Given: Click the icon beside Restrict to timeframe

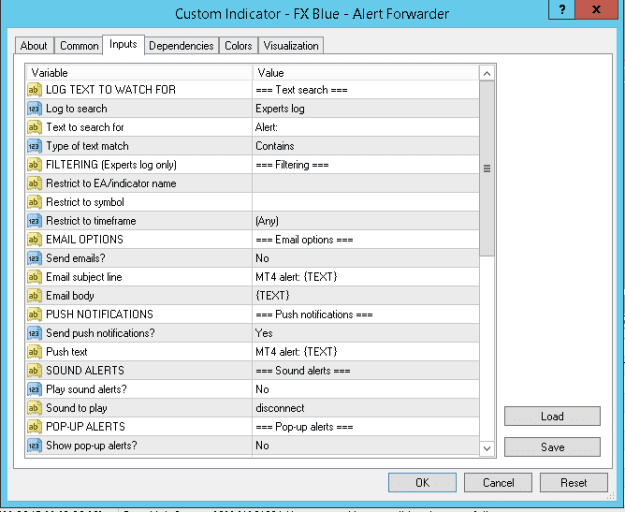Looking at the screenshot, I should 34,221.
